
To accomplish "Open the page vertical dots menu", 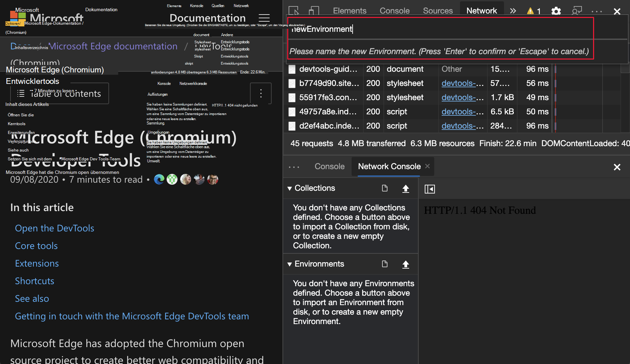I will 261,93.
